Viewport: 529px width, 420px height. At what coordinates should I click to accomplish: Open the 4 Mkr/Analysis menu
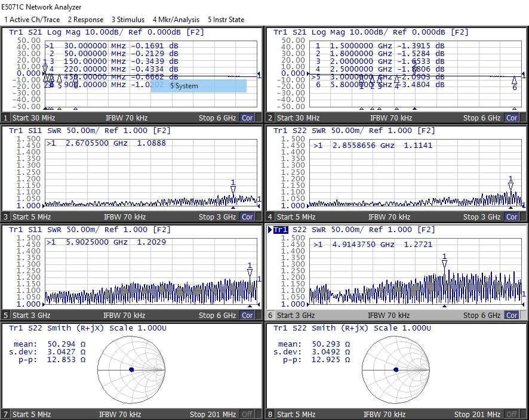[176, 20]
